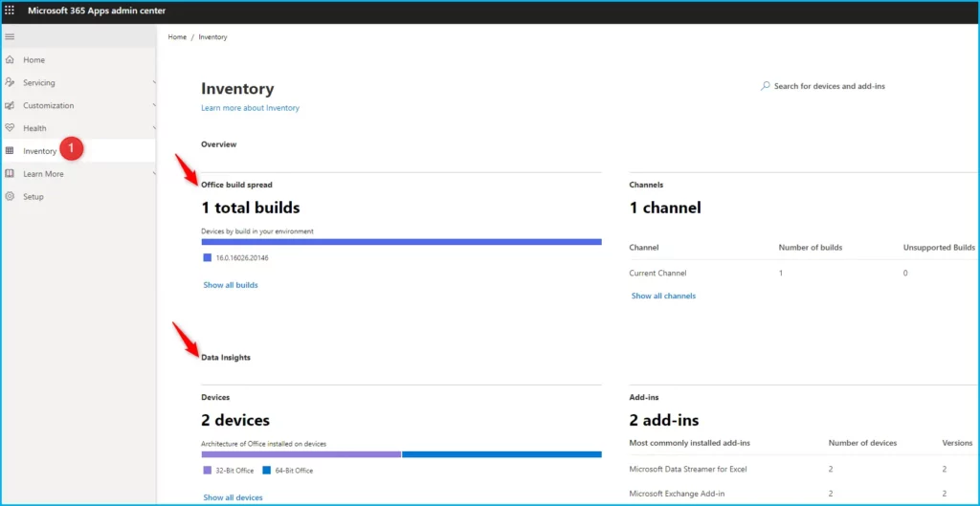Click the Setup gear icon

tap(10, 197)
